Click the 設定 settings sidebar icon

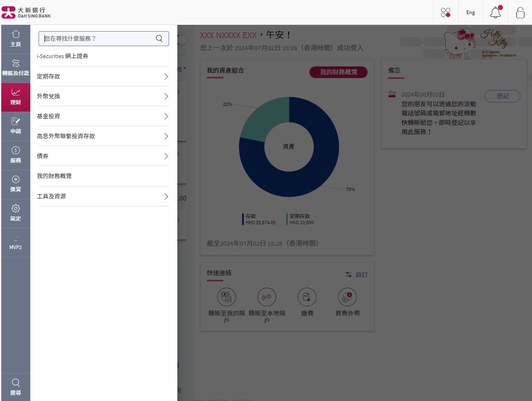pyautogui.click(x=15, y=213)
